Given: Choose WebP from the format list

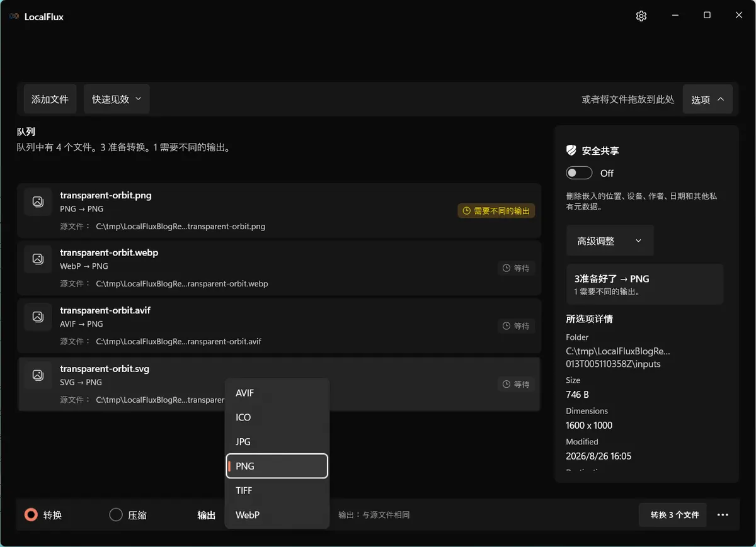Looking at the screenshot, I should pyautogui.click(x=277, y=515).
